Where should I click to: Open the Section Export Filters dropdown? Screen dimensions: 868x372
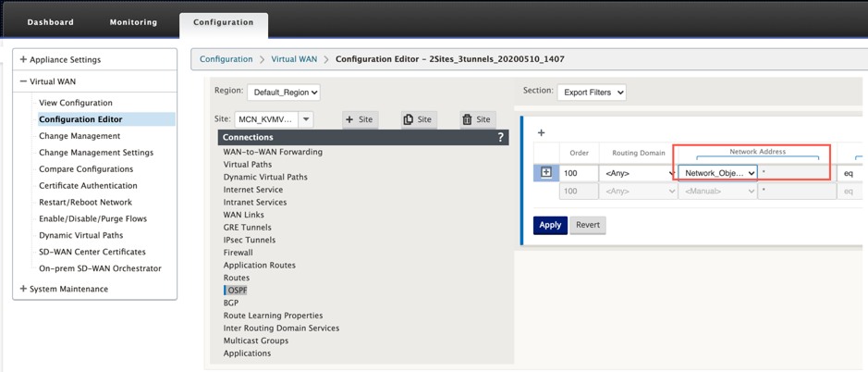[x=592, y=93]
